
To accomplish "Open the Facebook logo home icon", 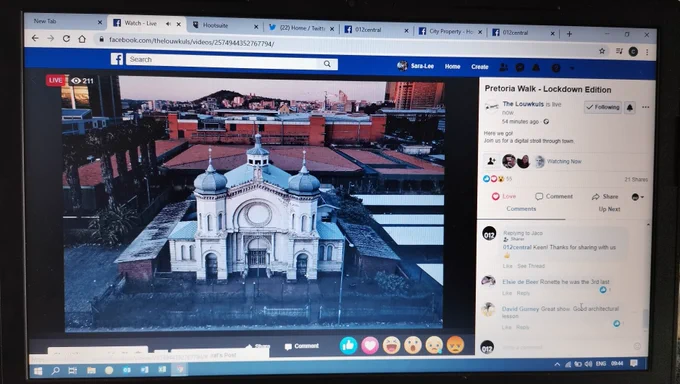I will tap(117, 59).
